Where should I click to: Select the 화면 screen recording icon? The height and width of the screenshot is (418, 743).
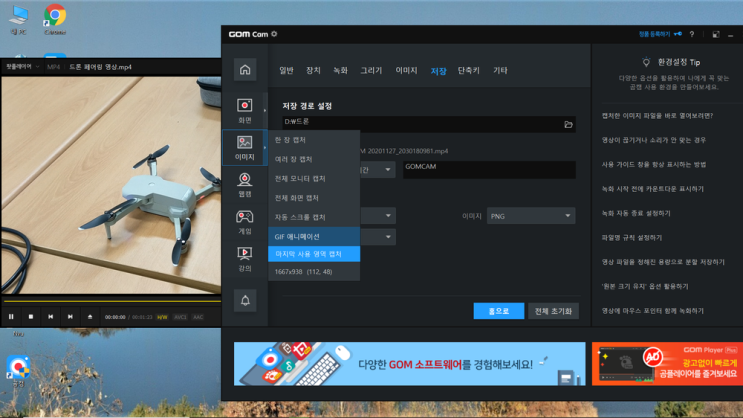tap(245, 110)
